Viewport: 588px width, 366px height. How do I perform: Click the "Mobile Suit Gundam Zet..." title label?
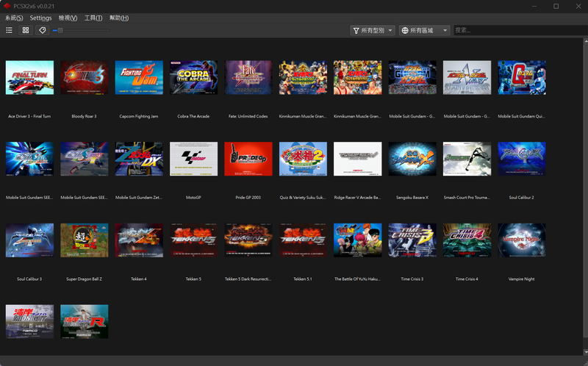tap(139, 198)
